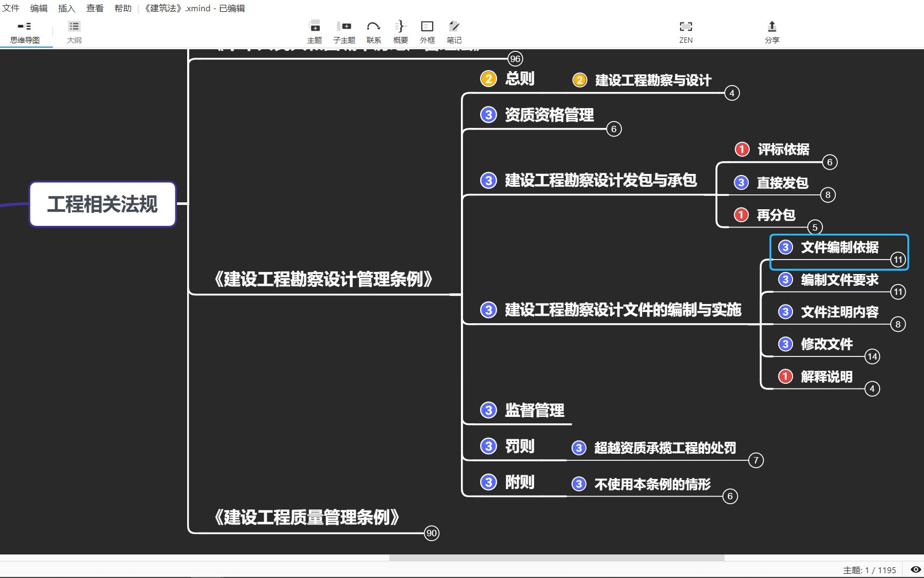Viewport: 924px width, 578px height.
Task: Select the 修改文件 topic
Action: [827, 344]
